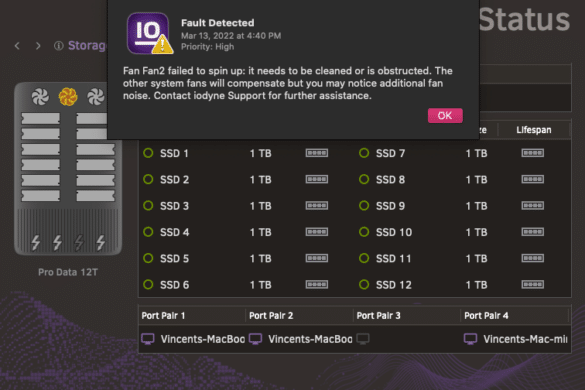Click the first Thunderbolt port icon

point(35,242)
